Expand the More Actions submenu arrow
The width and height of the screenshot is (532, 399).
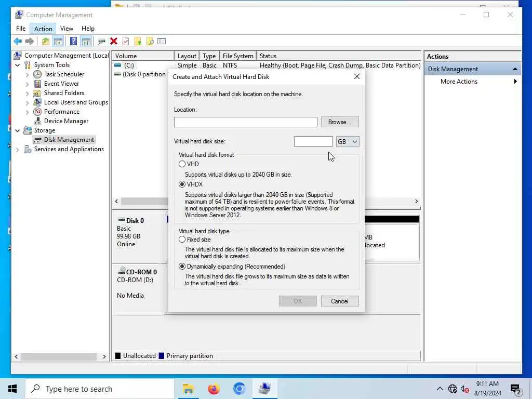515,82
